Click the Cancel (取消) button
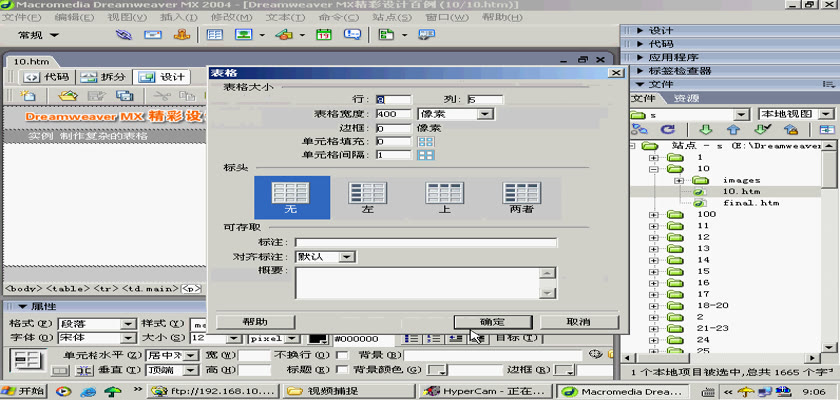 [x=579, y=322]
